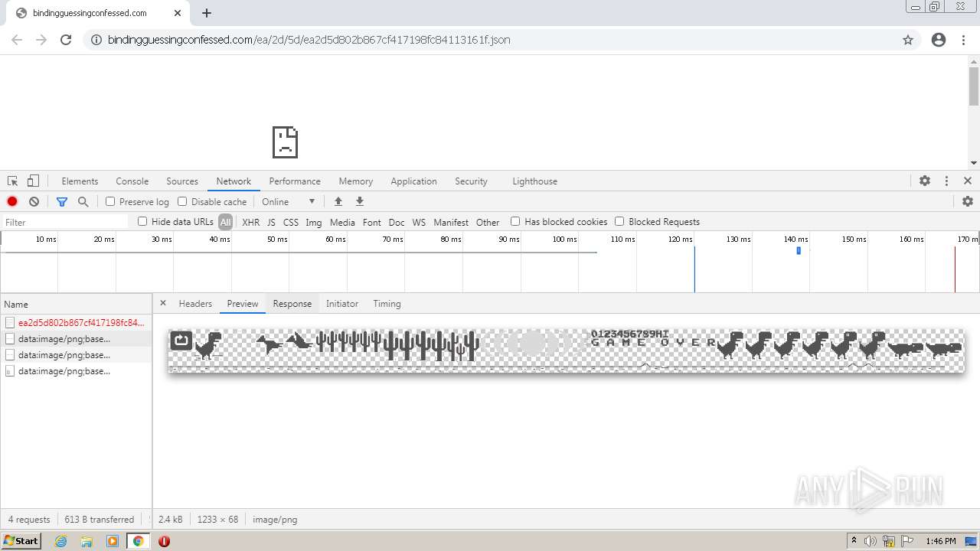This screenshot has width=980, height=551.
Task: Toggle the device toolbar icon
Action: pyautogui.click(x=33, y=181)
